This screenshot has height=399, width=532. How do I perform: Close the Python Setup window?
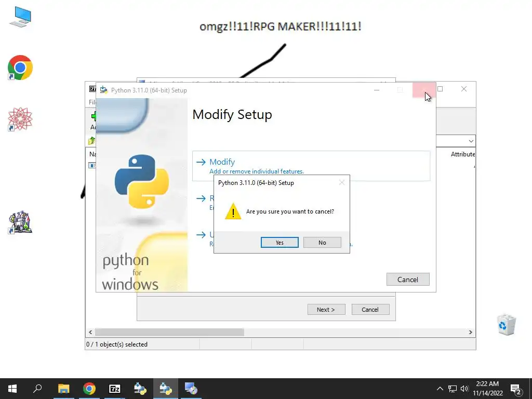coord(424,90)
